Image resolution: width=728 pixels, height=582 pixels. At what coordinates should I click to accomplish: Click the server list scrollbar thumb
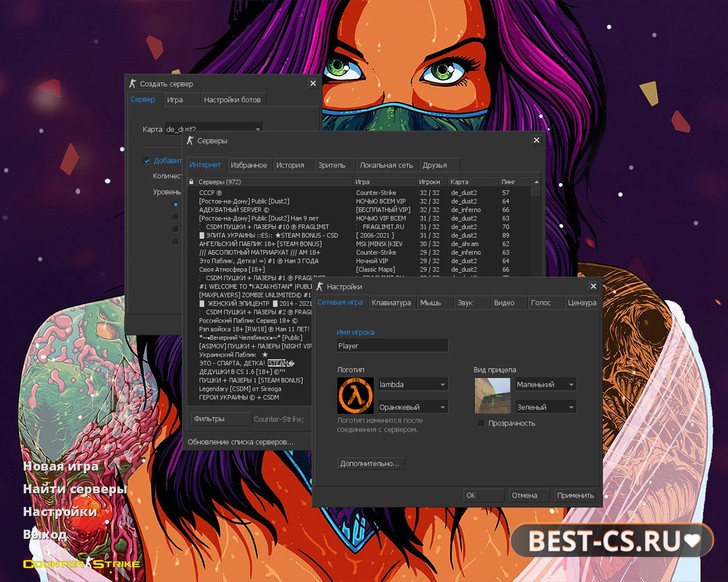click(x=536, y=192)
